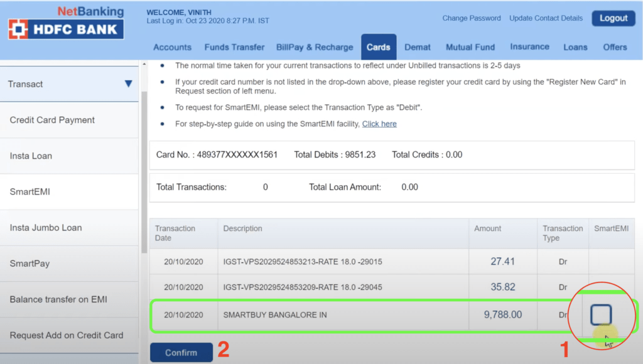This screenshot has width=643, height=364.
Task: Click card number 489377XXXXXX1561
Action: 237,154
